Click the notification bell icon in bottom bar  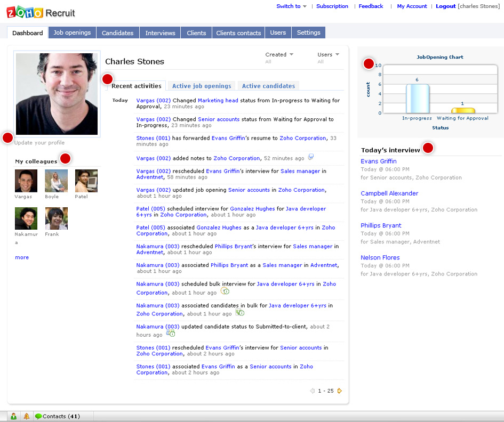click(26, 416)
